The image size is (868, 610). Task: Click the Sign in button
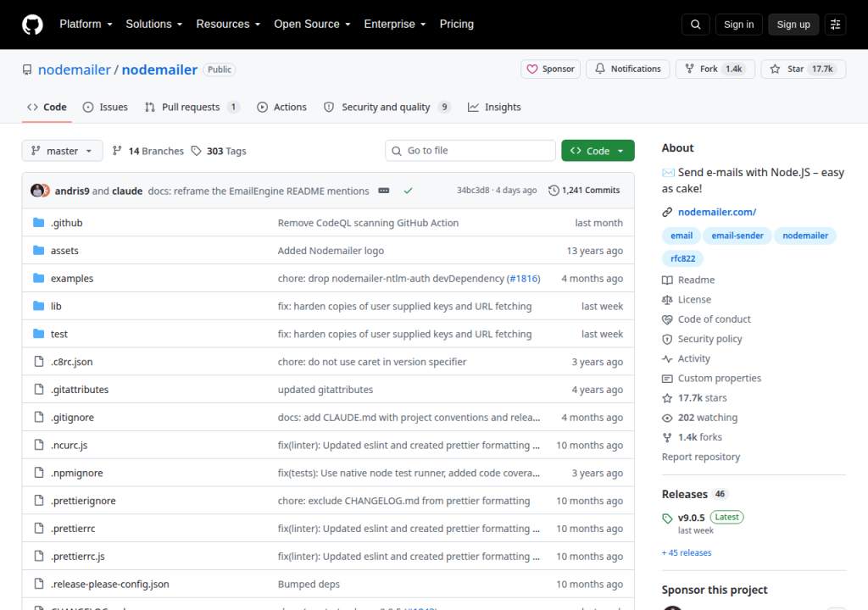tap(738, 25)
